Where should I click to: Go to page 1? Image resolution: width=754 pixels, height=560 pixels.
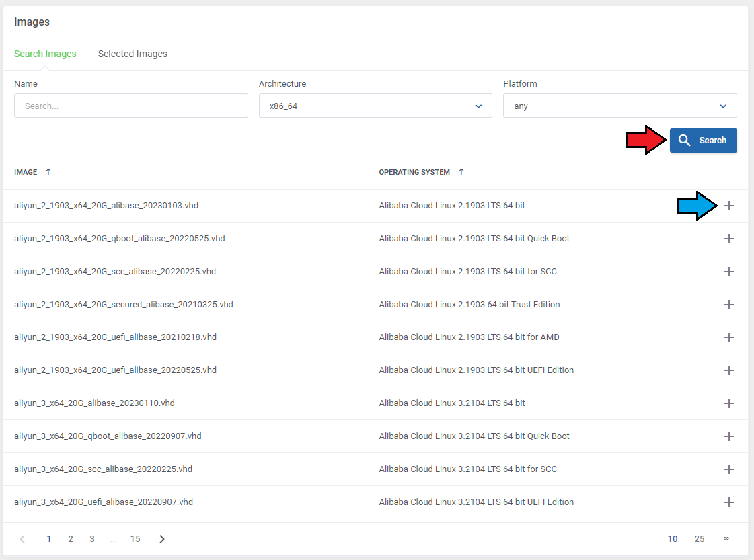[x=49, y=539]
